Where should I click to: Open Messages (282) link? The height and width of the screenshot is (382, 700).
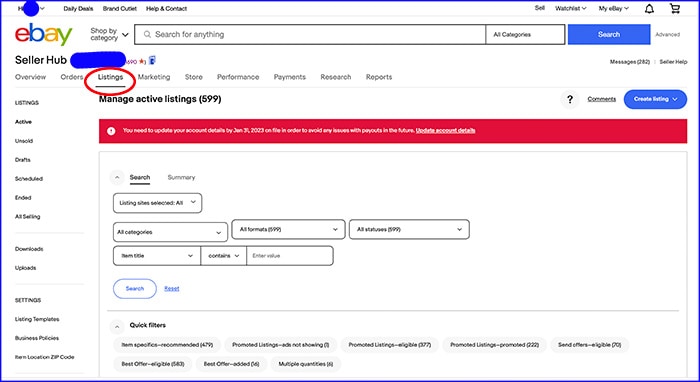coord(630,62)
